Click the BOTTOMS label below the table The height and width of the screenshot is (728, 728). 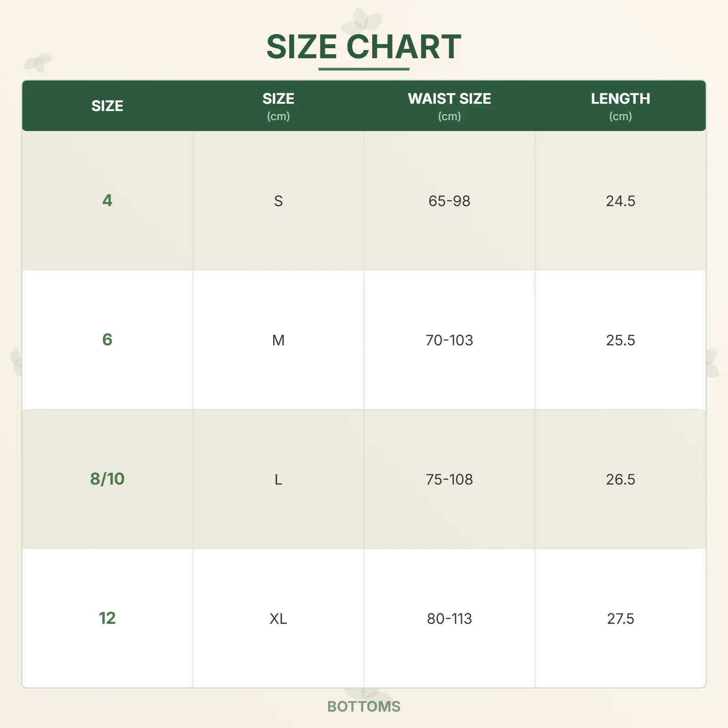pyautogui.click(x=364, y=706)
